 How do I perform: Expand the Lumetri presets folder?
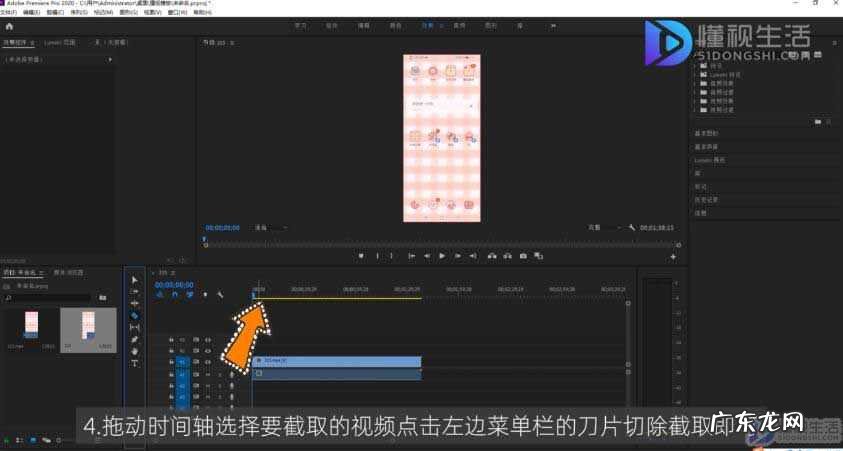click(x=696, y=75)
